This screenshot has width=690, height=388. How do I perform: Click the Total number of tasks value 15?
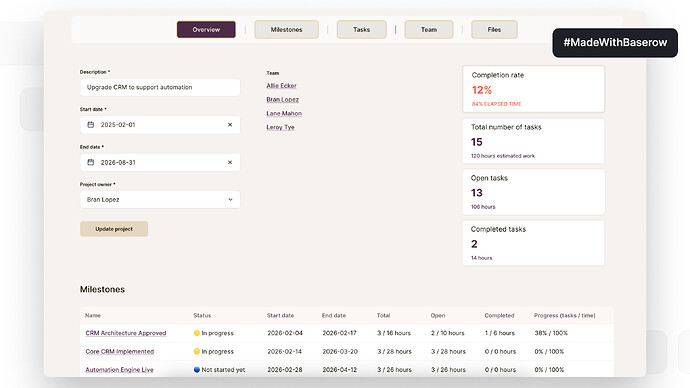tap(477, 142)
